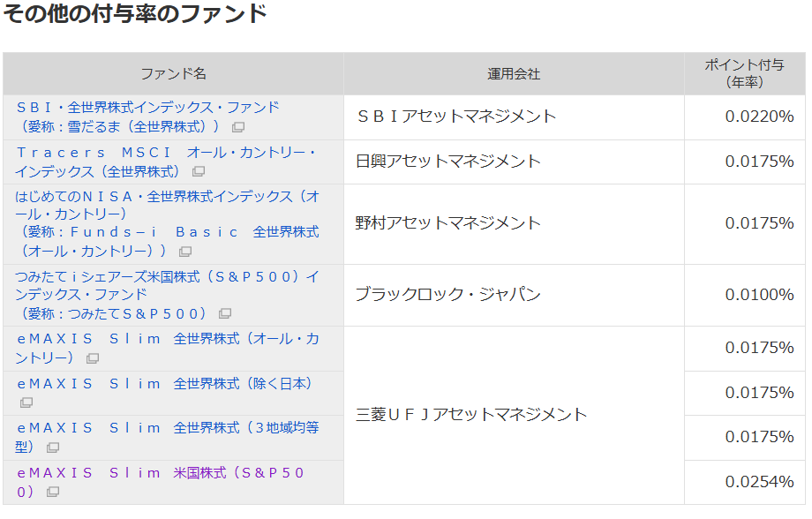Screen dimensions: 812x519
Task: Click new-window icon after つみたてS&P500 name
Action: [x=225, y=314]
